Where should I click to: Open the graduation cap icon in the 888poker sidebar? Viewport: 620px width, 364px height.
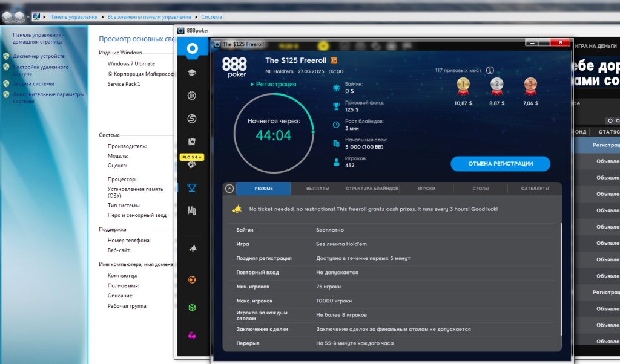(192, 73)
